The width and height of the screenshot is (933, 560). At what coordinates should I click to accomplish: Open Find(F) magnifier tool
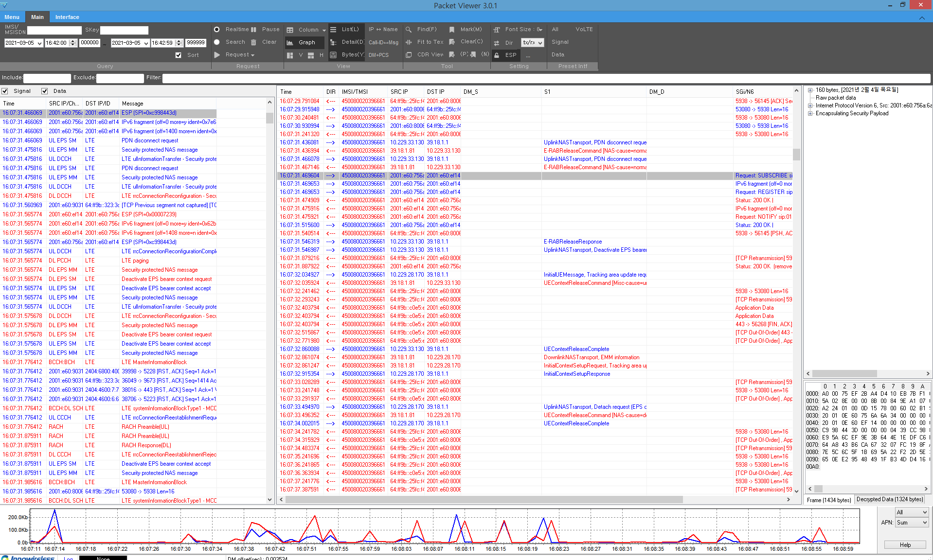[x=409, y=30]
